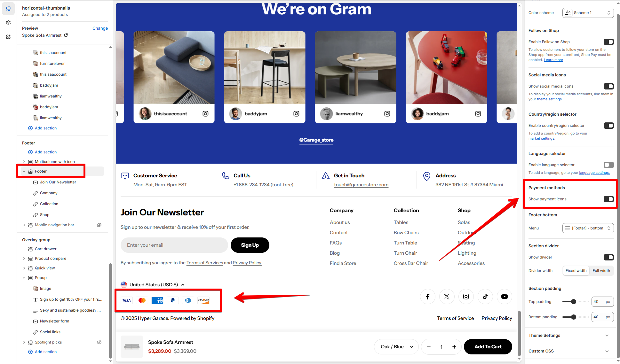This screenshot has width=620, height=364.
Task: Toggle Show social media icons switch
Action: [608, 86]
